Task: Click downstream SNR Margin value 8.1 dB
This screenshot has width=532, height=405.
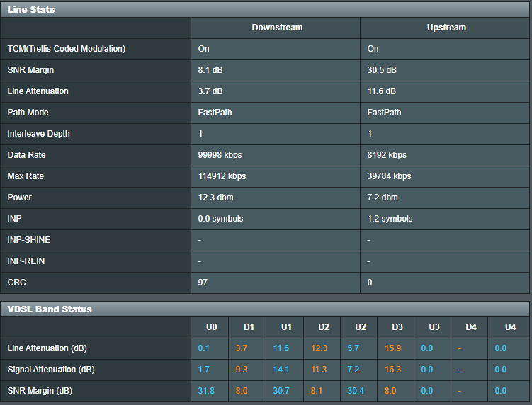Action: click(x=210, y=70)
